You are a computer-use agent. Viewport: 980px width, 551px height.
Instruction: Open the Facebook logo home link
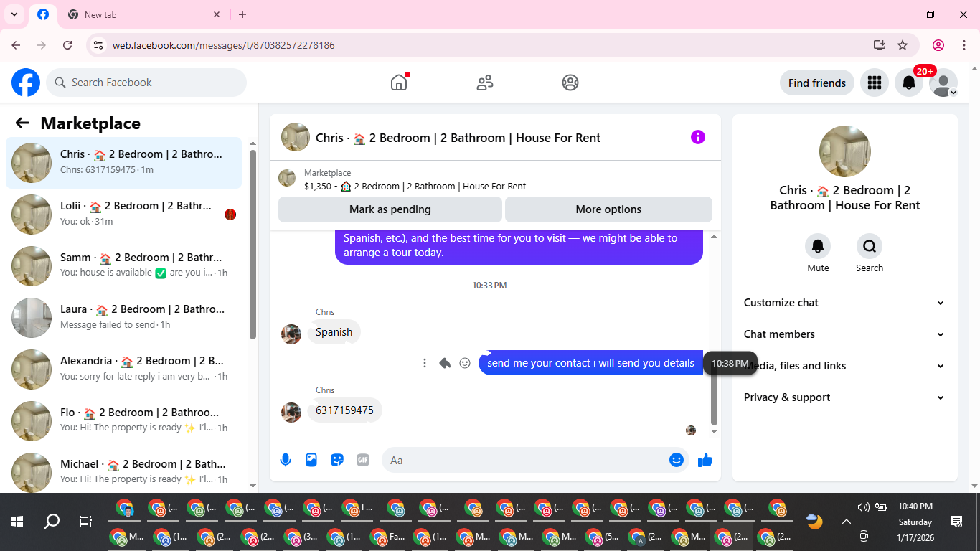point(26,83)
